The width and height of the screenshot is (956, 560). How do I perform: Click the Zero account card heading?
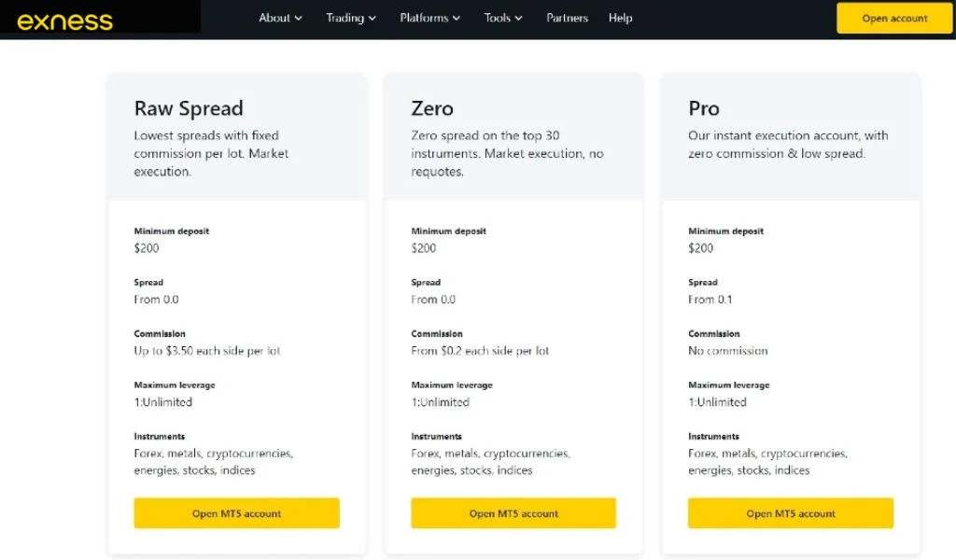(432, 108)
